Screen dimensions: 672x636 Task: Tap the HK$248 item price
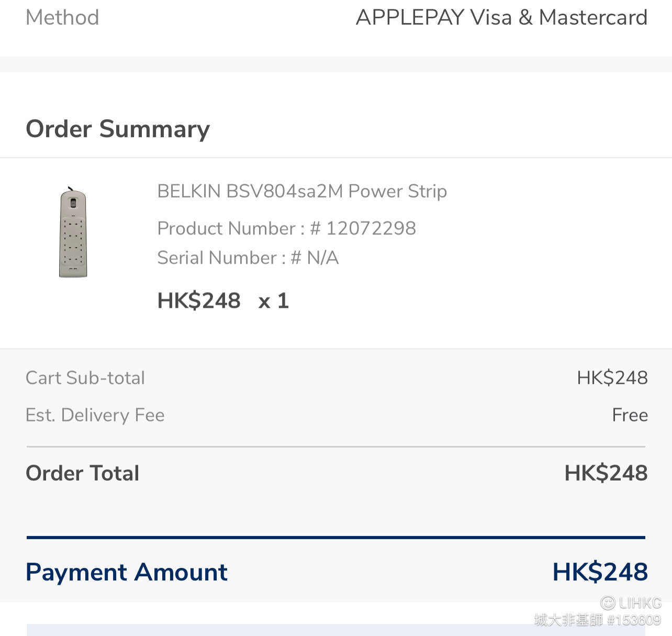pos(199,301)
